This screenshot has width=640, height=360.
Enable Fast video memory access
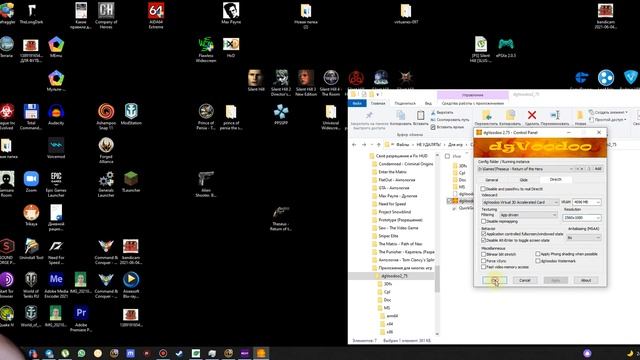(x=483, y=267)
